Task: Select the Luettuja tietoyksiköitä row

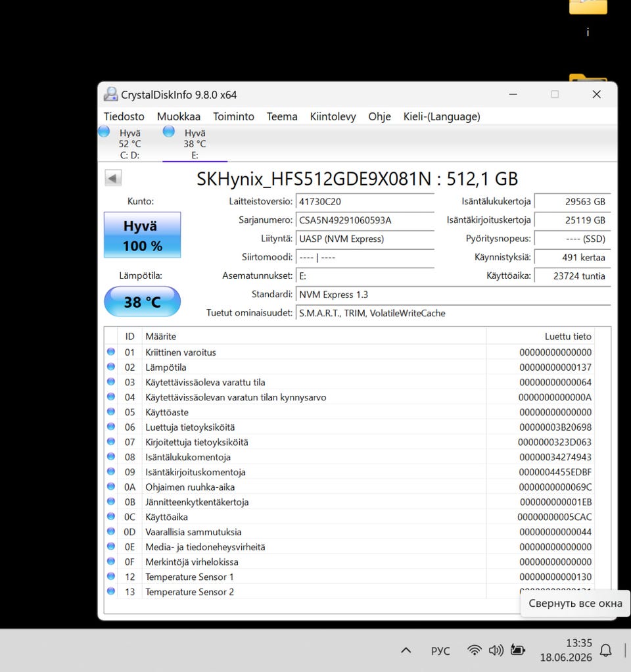Action: tap(350, 427)
